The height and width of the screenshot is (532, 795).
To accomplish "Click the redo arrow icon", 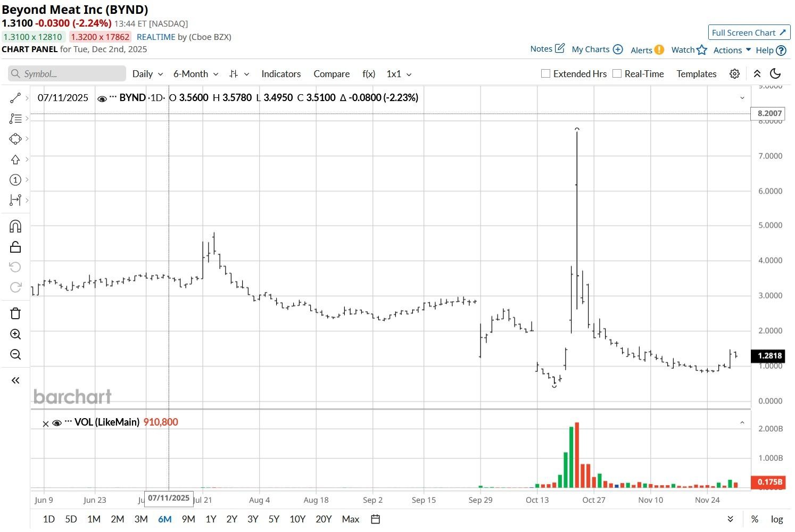I will coord(15,287).
